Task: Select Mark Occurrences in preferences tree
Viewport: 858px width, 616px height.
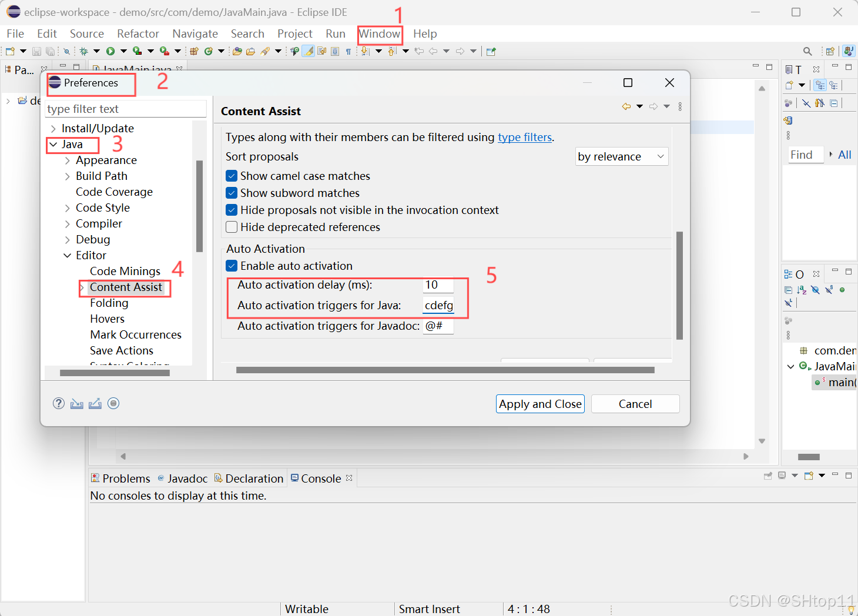Action: (x=136, y=335)
